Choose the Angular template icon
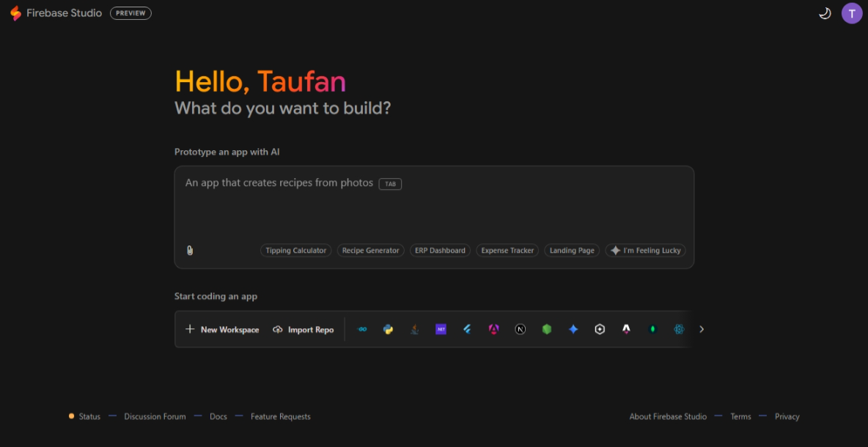Viewport: 868px width, 447px height. (494, 330)
